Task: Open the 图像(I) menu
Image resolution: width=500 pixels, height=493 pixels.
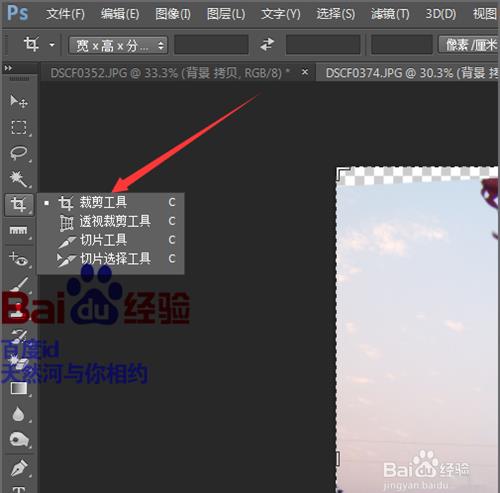Action: tap(173, 14)
